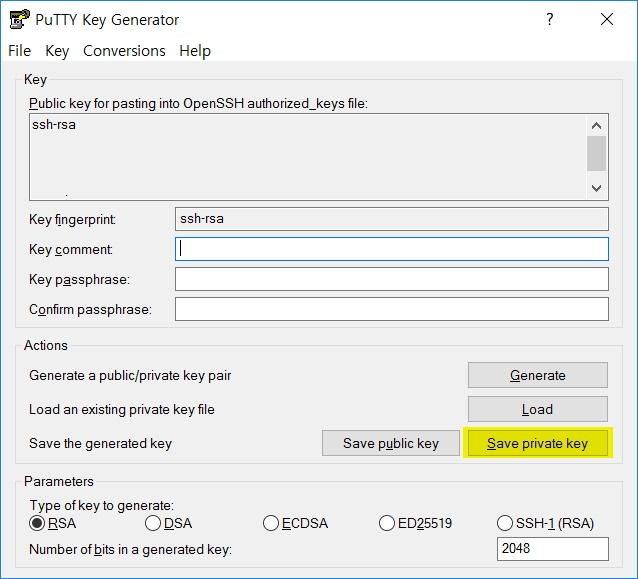Image resolution: width=638 pixels, height=579 pixels.
Task: Select the RSA key type
Action: 52,523
